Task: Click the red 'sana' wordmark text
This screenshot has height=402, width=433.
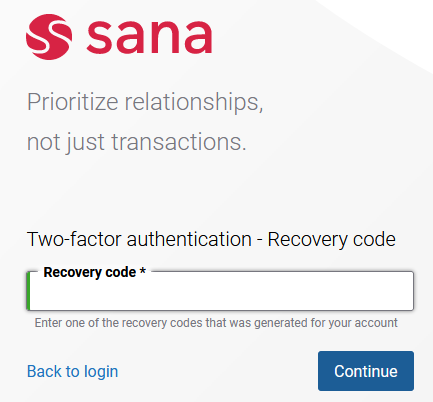Action: click(149, 37)
